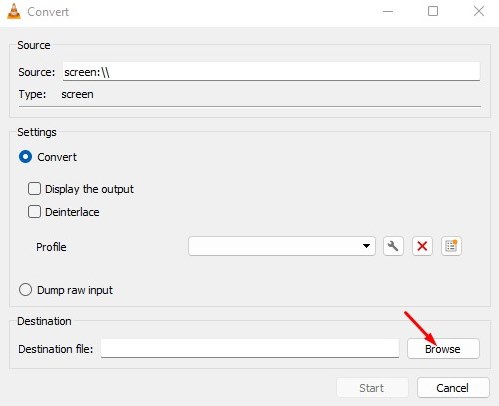Screen dimensions: 499x406
Task: Maximize the Convert dialog window
Action: pyautogui.click(x=433, y=11)
